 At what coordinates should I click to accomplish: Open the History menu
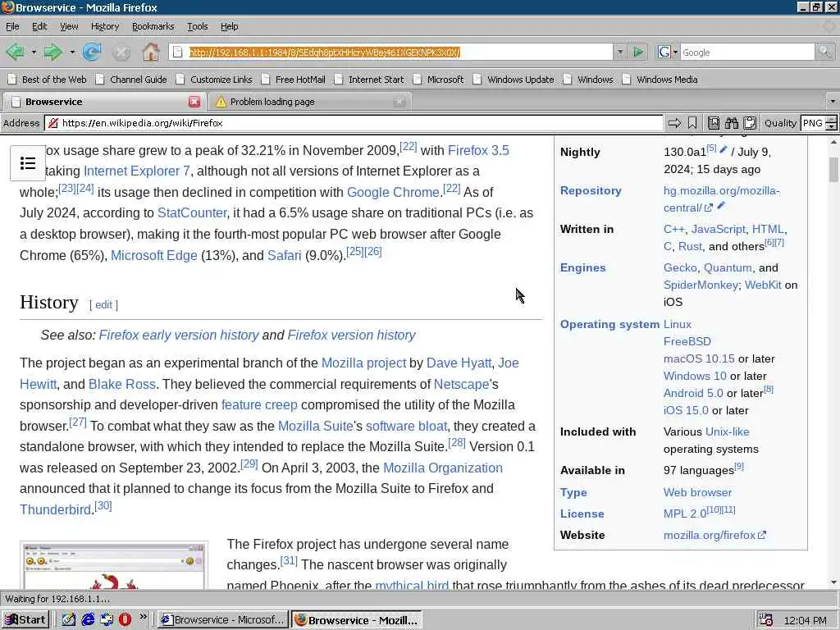tap(104, 26)
